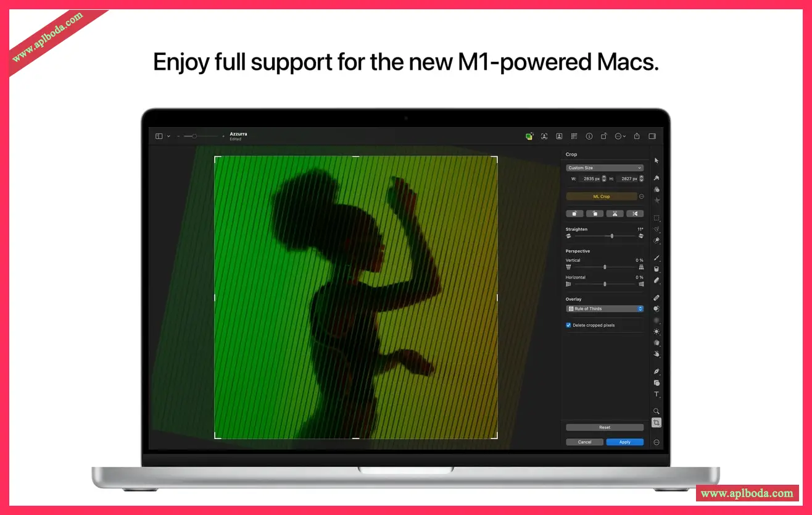Screen dimensions: 812x515
Task: Toggle the left sidebar layout button
Action: pyautogui.click(x=159, y=136)
